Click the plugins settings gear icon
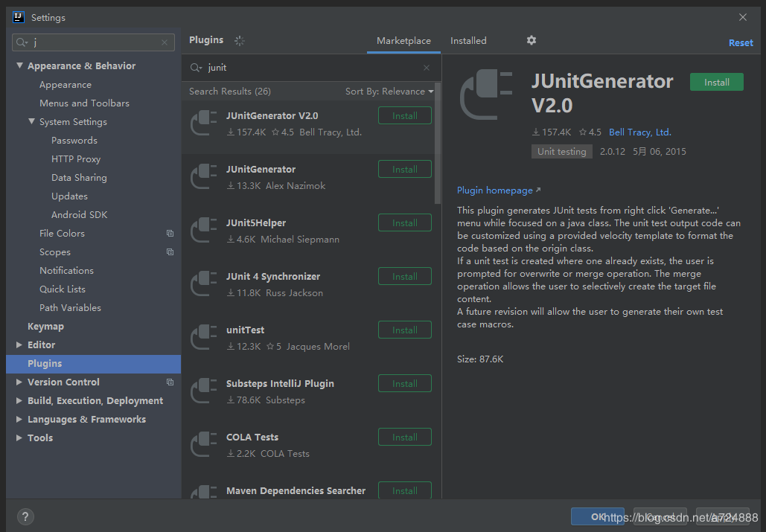Viewport: 766px width, 532px height. (532, 40)
